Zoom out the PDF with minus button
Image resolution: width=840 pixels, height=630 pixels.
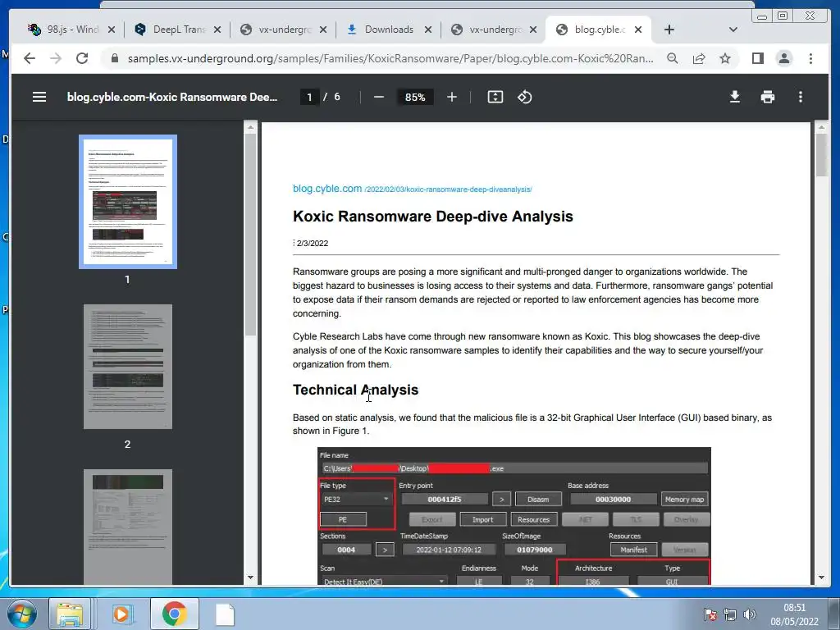(379, 97)
